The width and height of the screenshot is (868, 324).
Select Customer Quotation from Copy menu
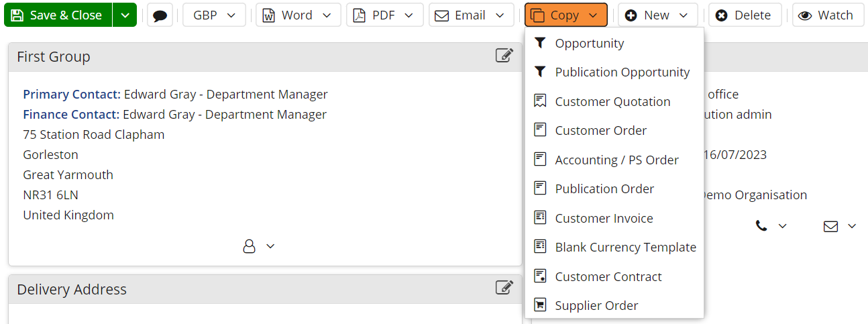pyautogui.click(x=612, y=101)
